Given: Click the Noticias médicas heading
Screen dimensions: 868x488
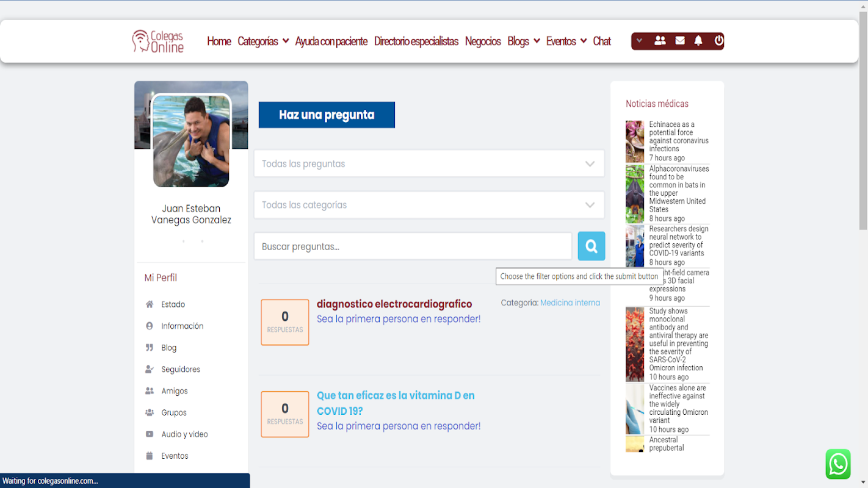Looking at the screenshot, I should tap(657, 104).
